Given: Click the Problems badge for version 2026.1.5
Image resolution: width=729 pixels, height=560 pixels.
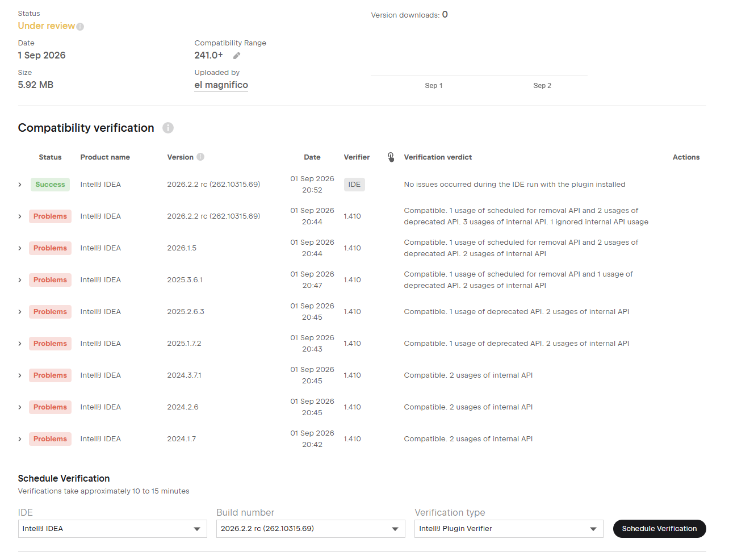Looking at the screenshot, I should 50,248.
